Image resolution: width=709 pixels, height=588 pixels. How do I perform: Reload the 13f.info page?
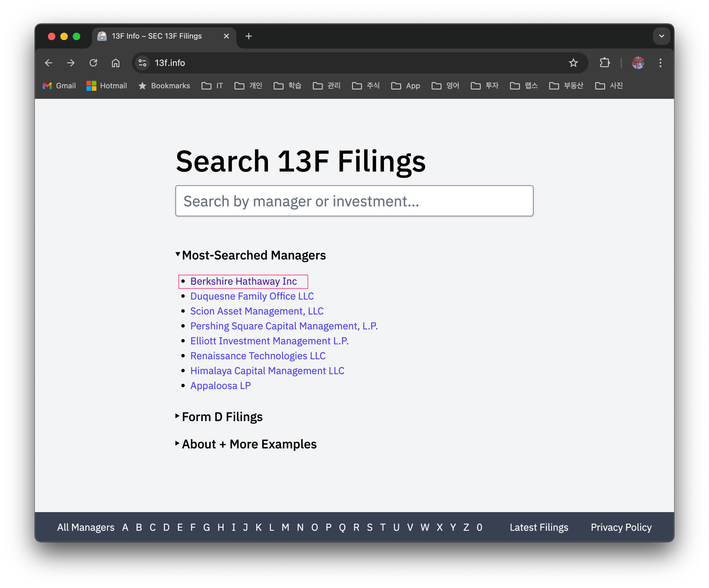93,63
